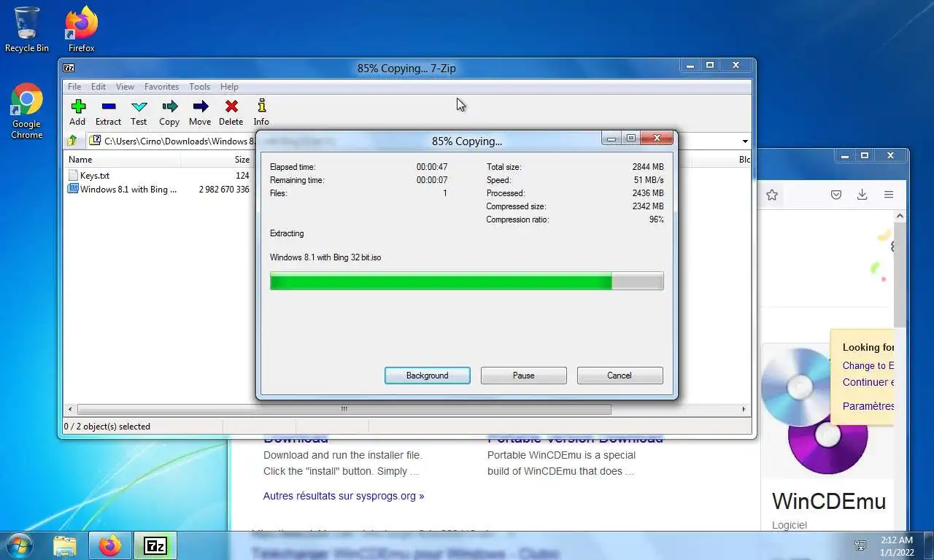The height and width of the screenshot is (560, 934).
Task: Click the taskbar clock showing 2:12 AM
Action: (x=895, y=545)
